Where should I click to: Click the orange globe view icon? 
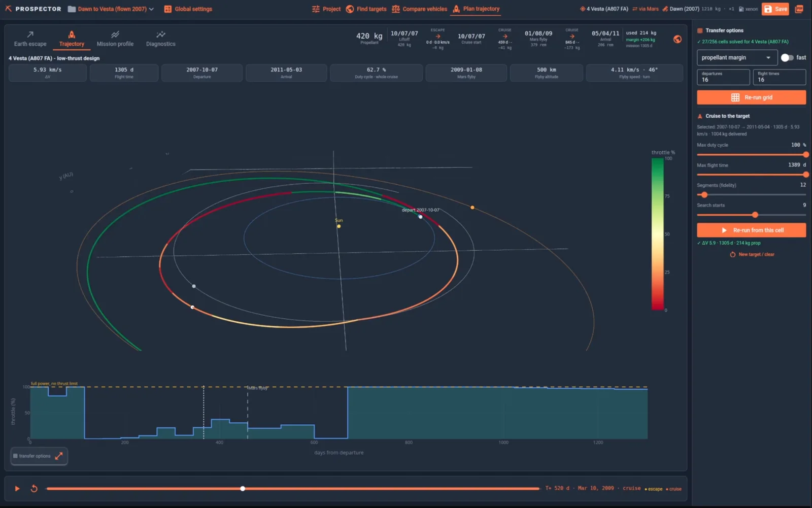(x=678, y=39)
